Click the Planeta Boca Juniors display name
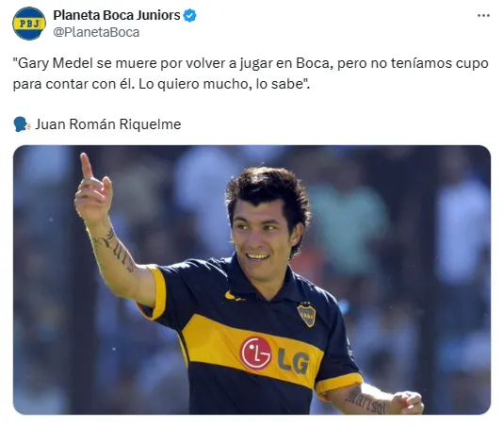This screenshot has height=427, width=504. pyautogui.click(x=117, y=15)
